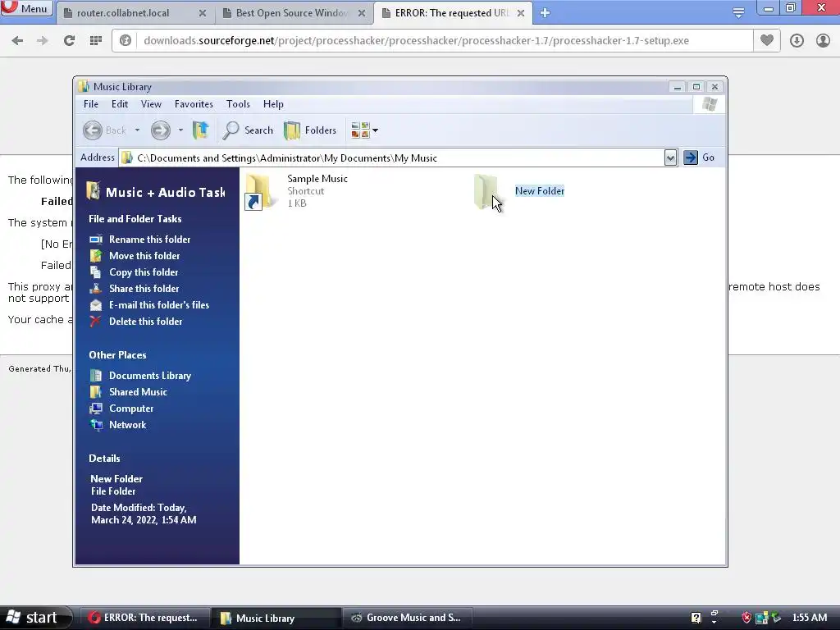Open the browser account profile icon
This screenshot has height=630, width=840.
(823, 41)
